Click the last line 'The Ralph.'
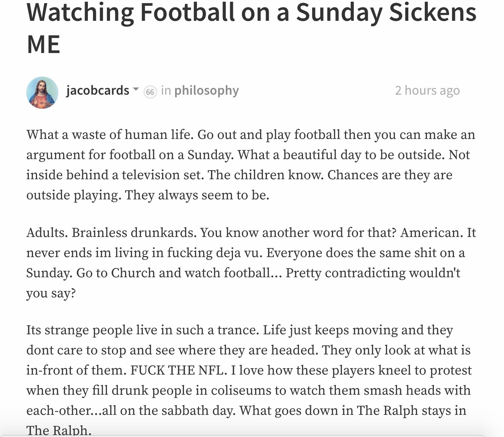Viewport: 504px width, 437px height. click(59, 430)
